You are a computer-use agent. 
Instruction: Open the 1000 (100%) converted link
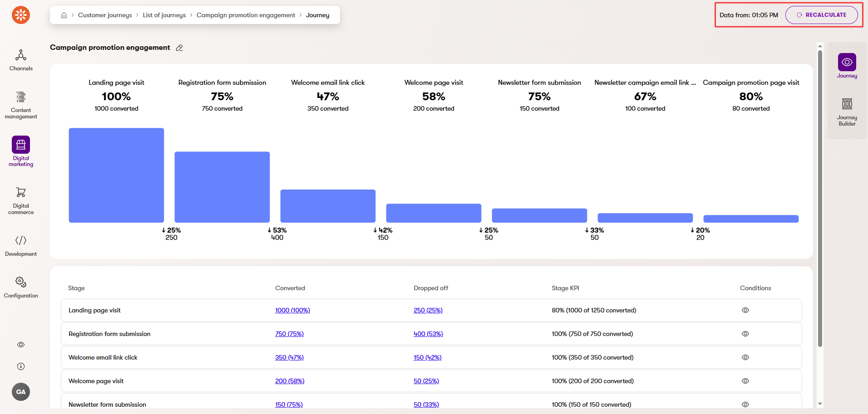tap(292, 310)
